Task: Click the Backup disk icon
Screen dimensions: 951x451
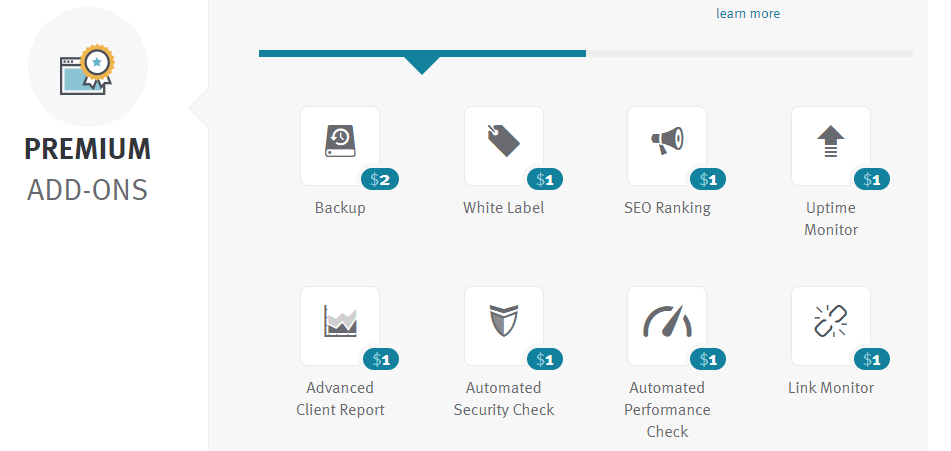Action: point(340,143)
